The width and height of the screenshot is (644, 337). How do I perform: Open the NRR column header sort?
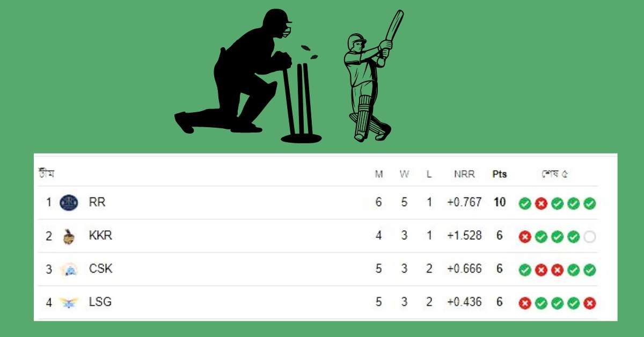click(464, 174)
